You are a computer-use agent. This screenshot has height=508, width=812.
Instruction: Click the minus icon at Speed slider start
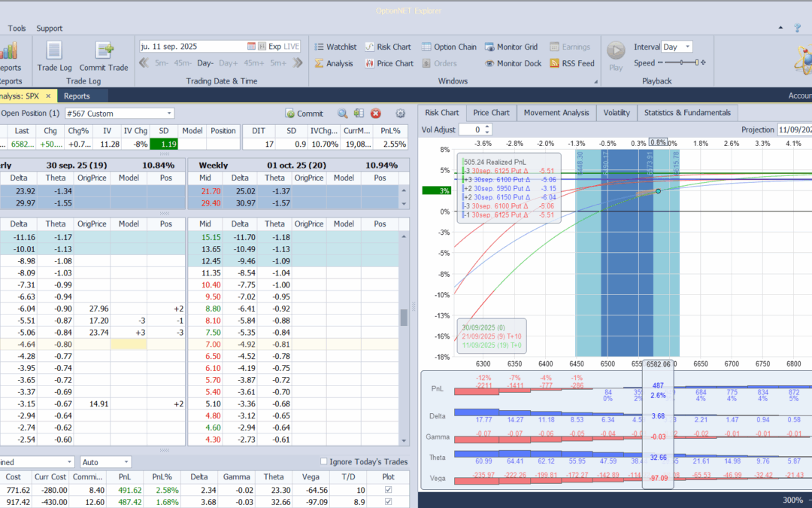(x=660, y=62)
